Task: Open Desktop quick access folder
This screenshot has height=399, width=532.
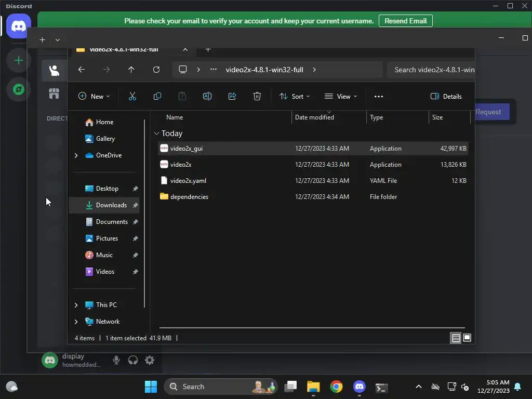Action: coord(107,189)
